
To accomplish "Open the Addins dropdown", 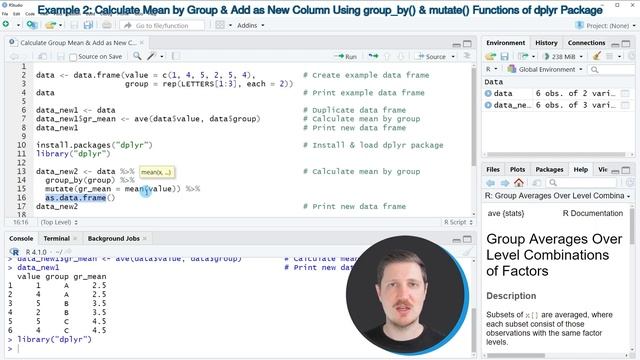I will [251, 25].
